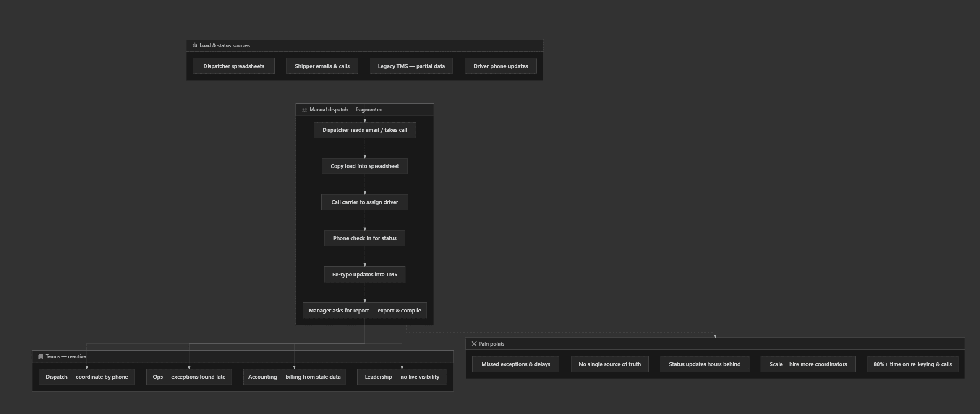Image resolution: width=980 pixels, height=414 pixels.
Task: Select the Shipper emails & calls node
Action: click(322, 66)
